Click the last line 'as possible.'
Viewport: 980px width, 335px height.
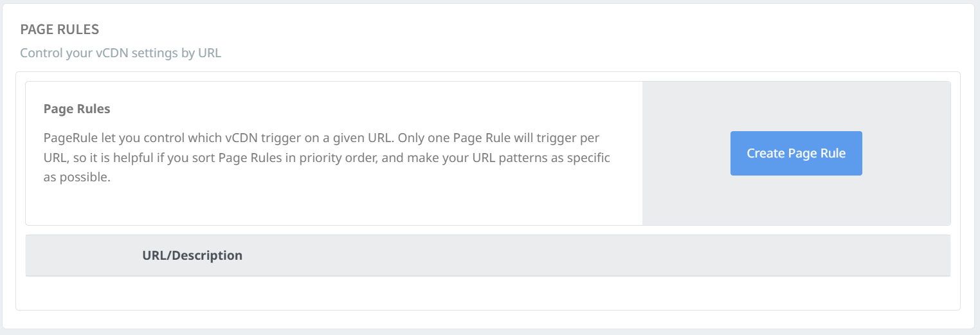[77, 177]
